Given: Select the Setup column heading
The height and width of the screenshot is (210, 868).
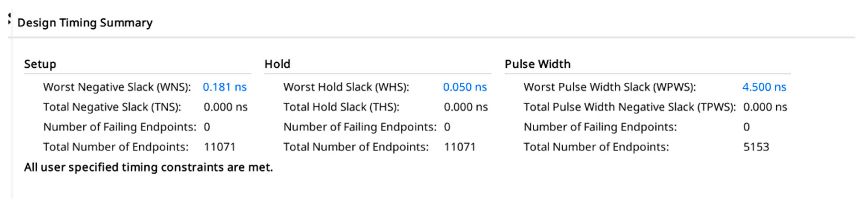Looking at the screenshot, I should pyautogui.click(x=40, y=64).
